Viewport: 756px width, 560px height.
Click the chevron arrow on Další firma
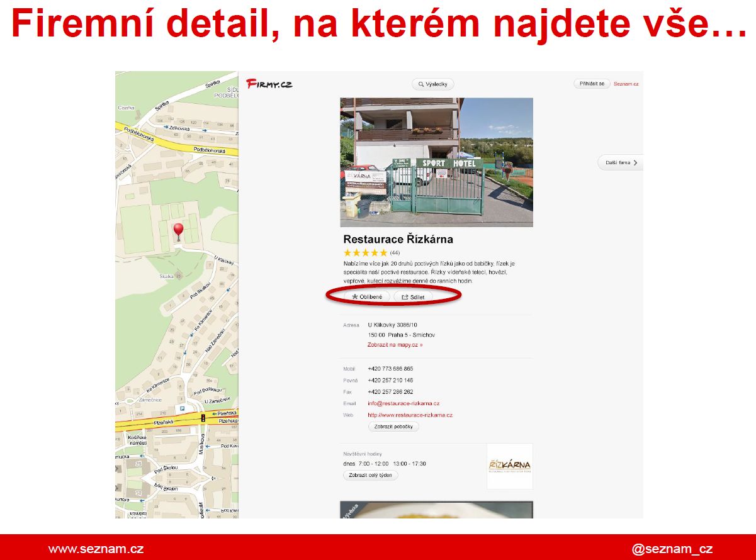(x=636, y=162)
